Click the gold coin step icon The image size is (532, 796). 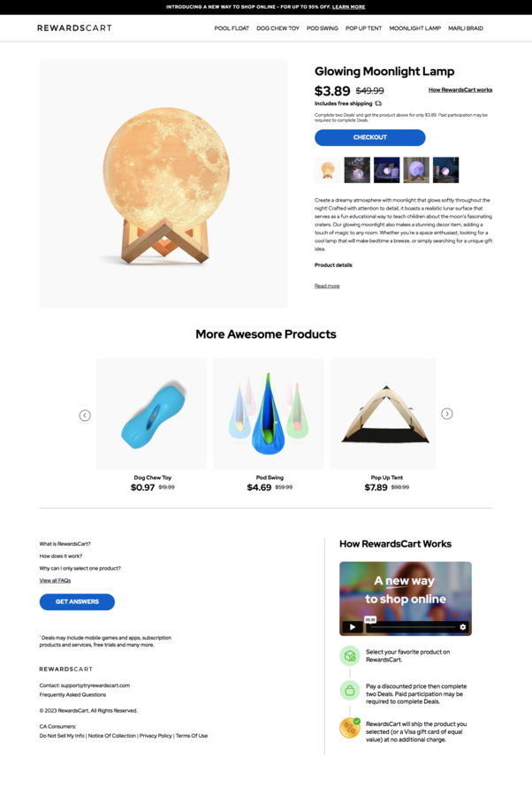[349, 729]
